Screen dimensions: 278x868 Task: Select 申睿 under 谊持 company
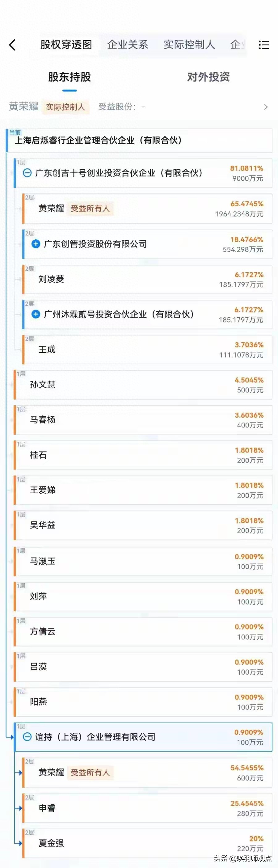tap(47, 808)
